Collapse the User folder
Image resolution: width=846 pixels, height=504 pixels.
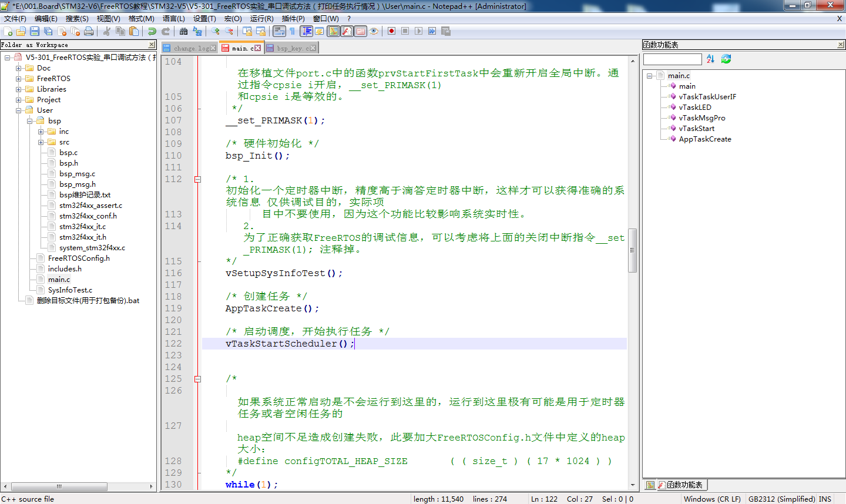pyautogui.click(x=19, y=110)
